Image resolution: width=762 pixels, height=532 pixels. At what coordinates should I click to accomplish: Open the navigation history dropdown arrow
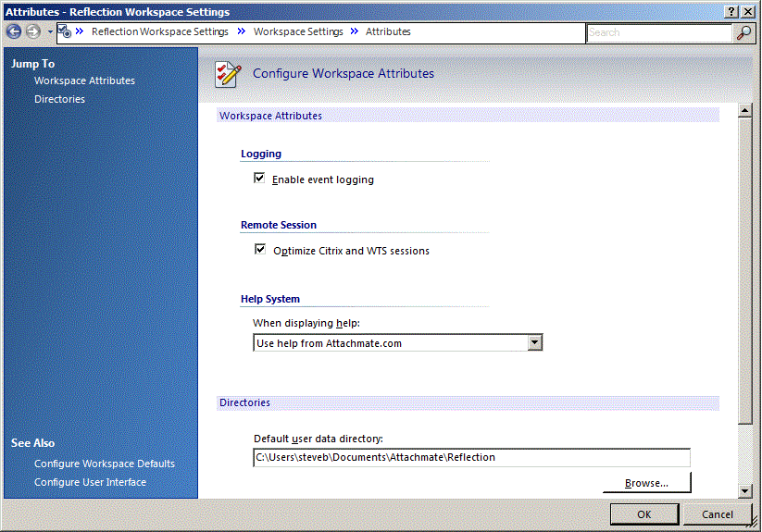(x=50, y=32)
